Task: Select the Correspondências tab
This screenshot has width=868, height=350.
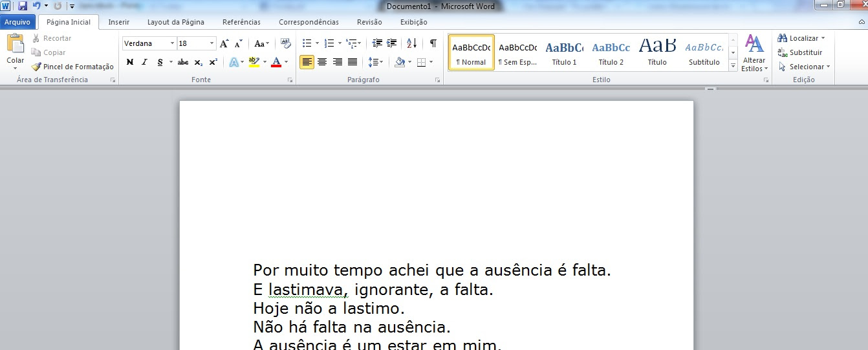Action: click(309, 22)
